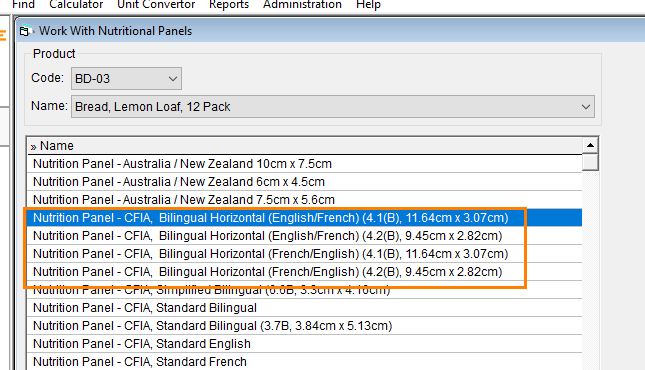Select Australia / New Zealand 7.5cm x 5.6cm panel
Screen dimensions: 645x370
point(304,200)
